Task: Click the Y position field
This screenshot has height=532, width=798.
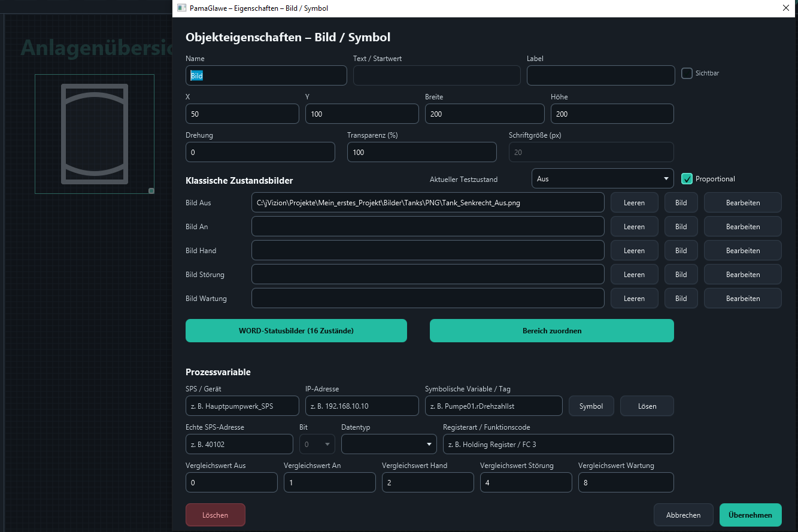Action: (x=362, y=114)
